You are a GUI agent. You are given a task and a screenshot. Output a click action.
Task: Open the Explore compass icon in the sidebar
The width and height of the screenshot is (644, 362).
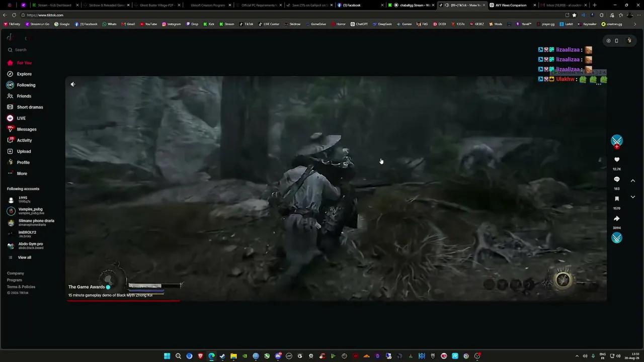10,74
